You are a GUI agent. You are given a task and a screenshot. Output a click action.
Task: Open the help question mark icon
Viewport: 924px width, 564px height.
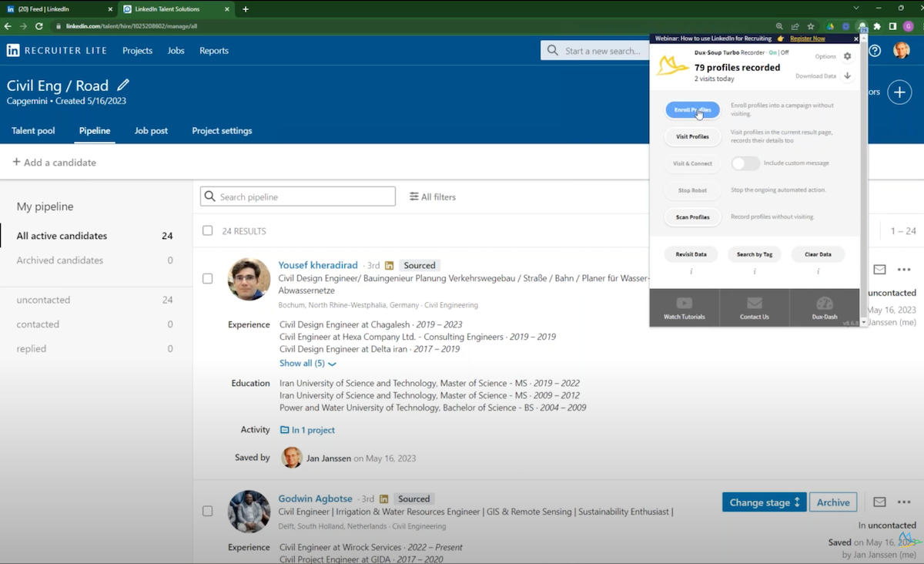click(875, 51)
